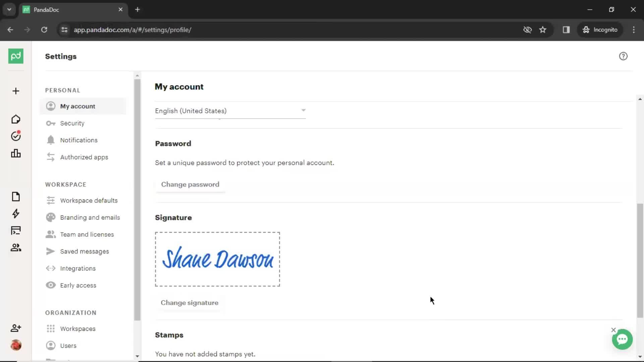Click Change password button
Viewport: 644px width, 362px height.
point(190,184)
